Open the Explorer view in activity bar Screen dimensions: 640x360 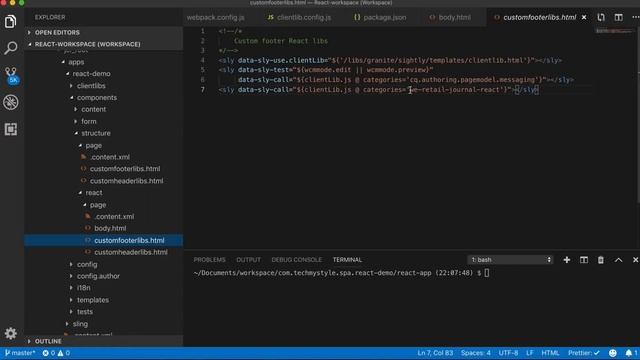click(x=11, y=22)
